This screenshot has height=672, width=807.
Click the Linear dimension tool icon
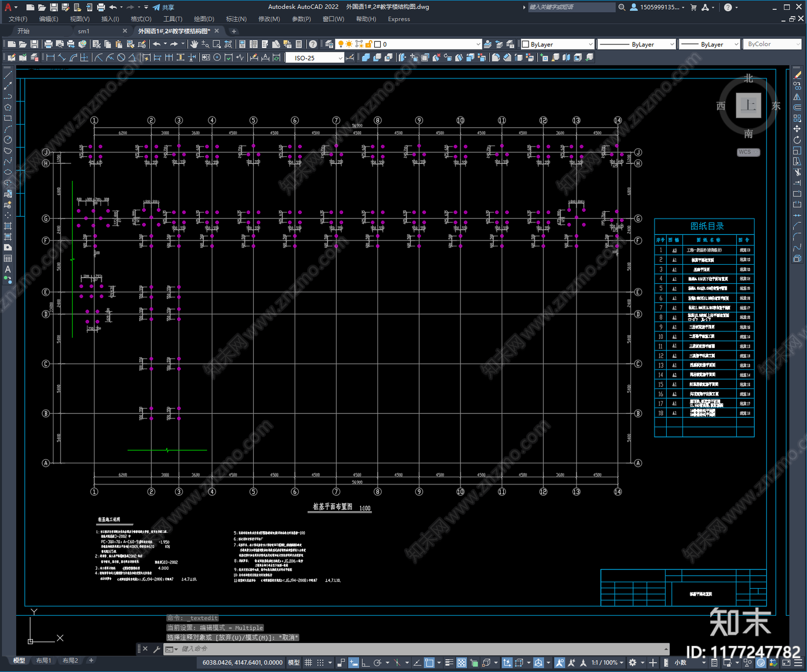coord(50,57)
